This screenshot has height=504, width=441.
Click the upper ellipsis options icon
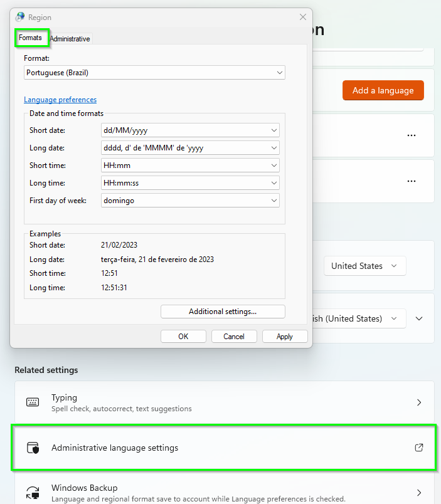coord(412,135)
